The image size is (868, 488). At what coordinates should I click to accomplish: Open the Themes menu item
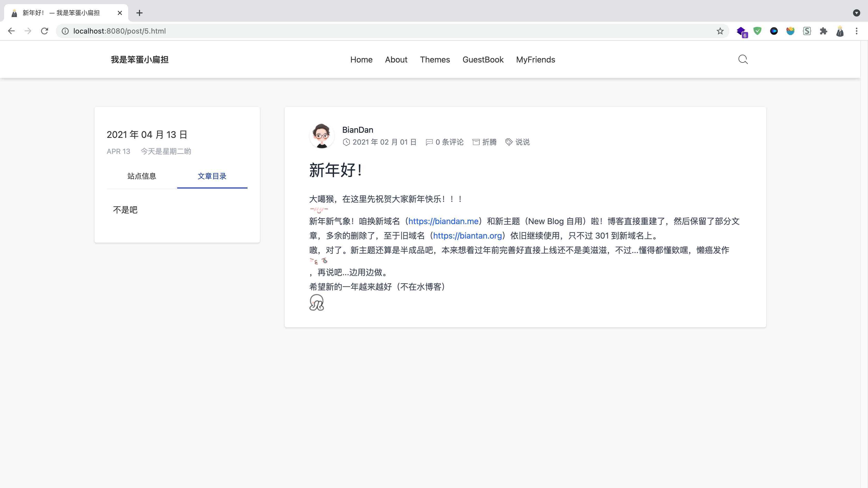(435, 60)
